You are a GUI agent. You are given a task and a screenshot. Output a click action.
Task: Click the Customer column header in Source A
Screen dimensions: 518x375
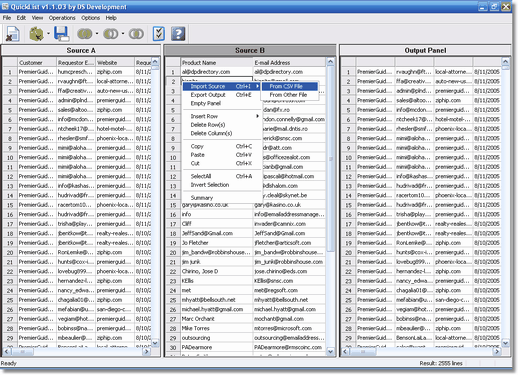37,62
